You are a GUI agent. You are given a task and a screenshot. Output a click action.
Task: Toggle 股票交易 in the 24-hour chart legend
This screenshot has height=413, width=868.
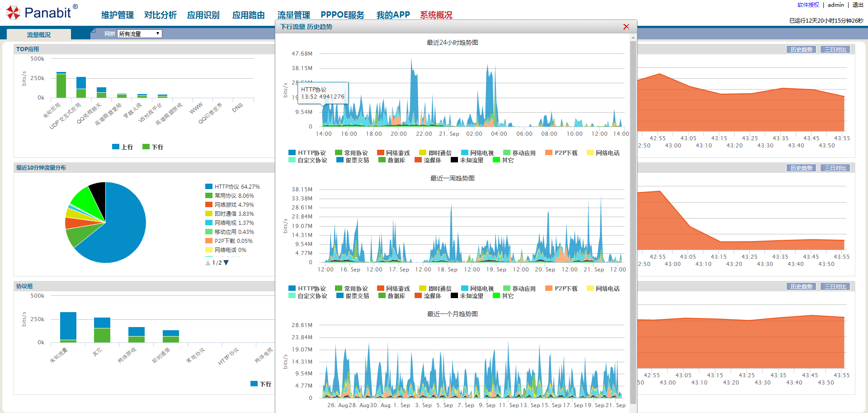point(353,160)
